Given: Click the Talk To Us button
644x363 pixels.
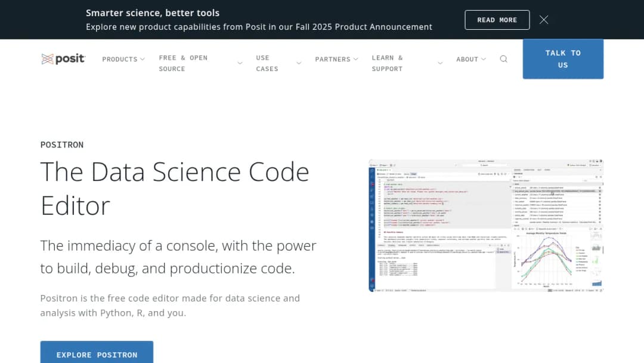Looking at the screenshot, I should click(x=563, y=59).
